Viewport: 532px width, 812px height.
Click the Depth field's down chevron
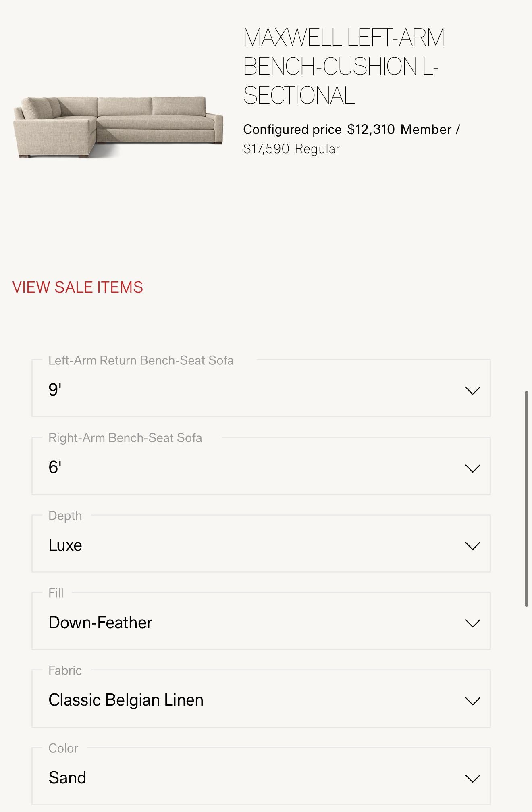pos(472,545)
